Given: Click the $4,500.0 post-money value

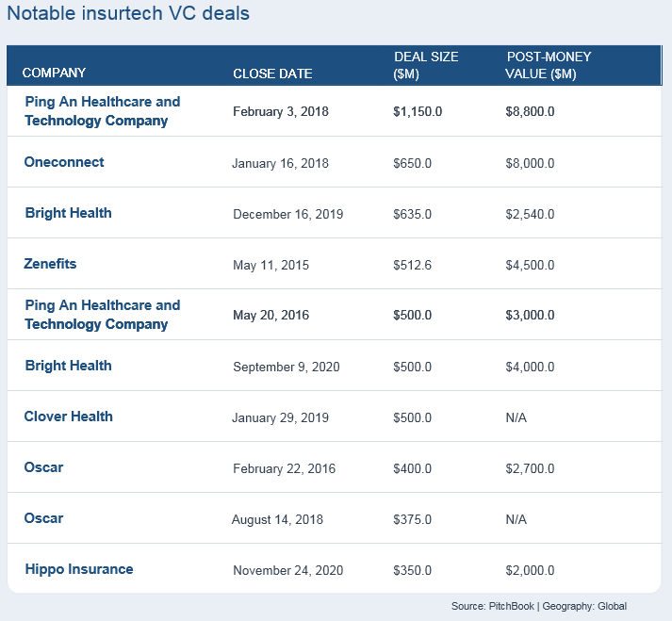Looking at the screenshot, I should [x=530, y=266].
